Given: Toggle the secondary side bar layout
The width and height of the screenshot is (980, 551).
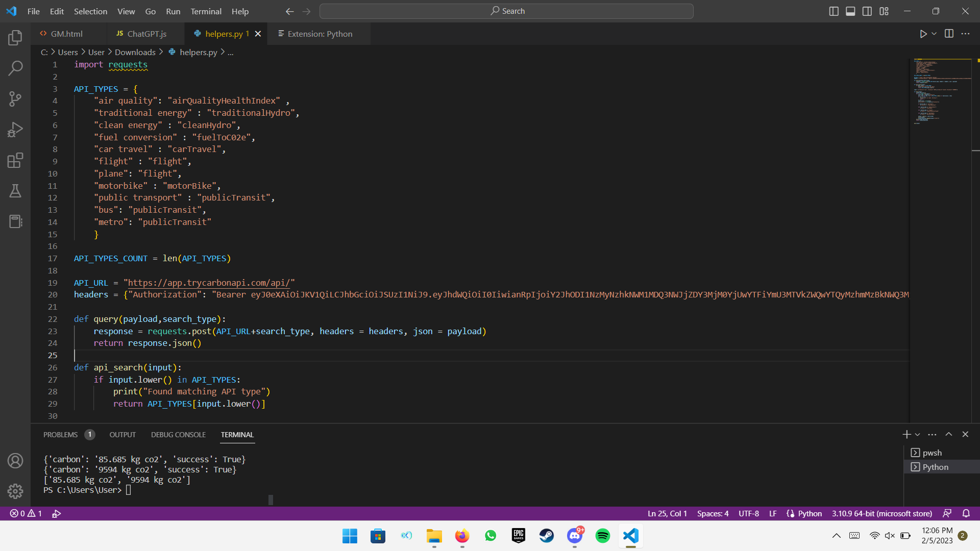Looking at the screenshot, I should click(x=867, y=11).
